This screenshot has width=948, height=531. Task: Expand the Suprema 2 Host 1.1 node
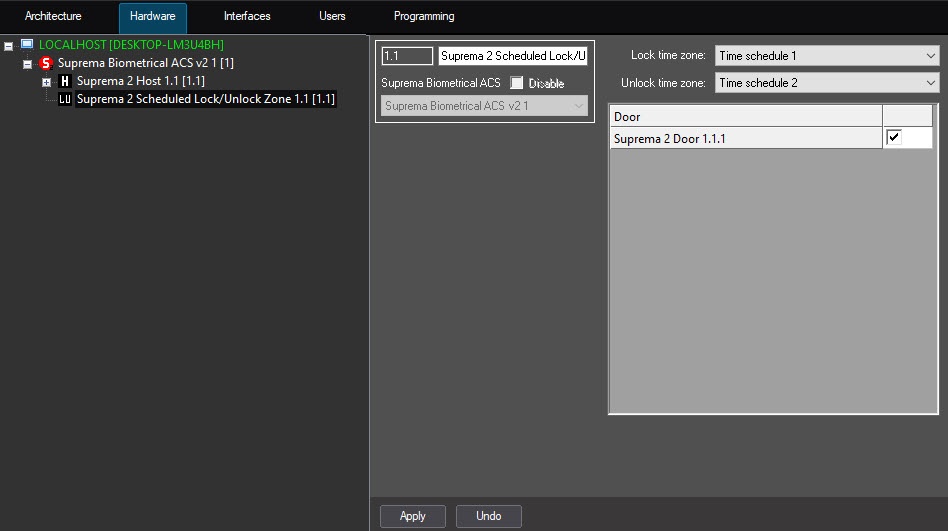[46, 82]
